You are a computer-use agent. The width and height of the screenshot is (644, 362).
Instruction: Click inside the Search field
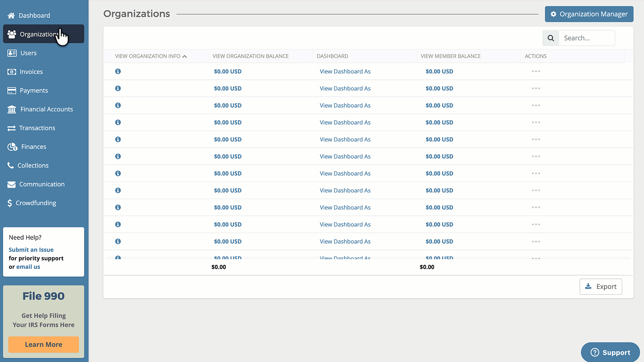point(587,38)
